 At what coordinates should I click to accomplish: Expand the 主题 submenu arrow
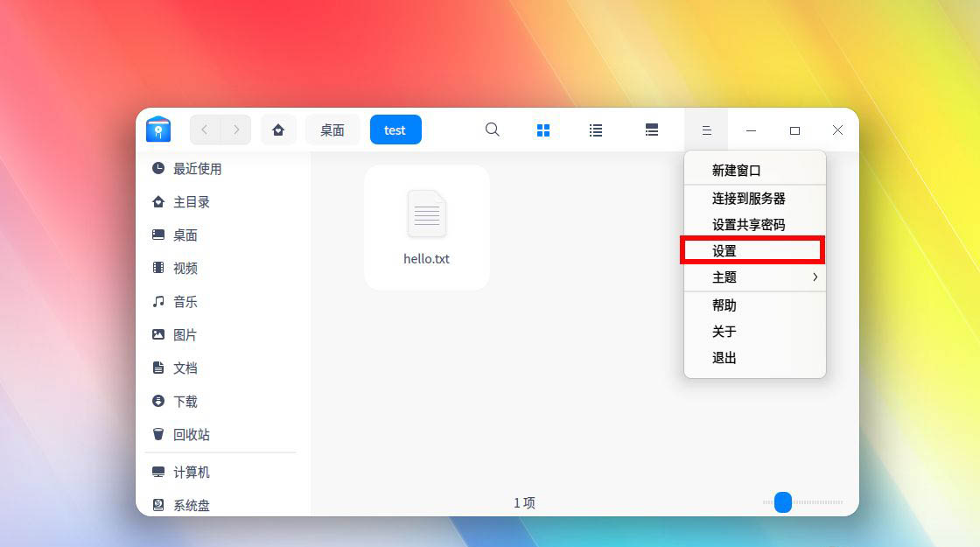pos(815,277)
